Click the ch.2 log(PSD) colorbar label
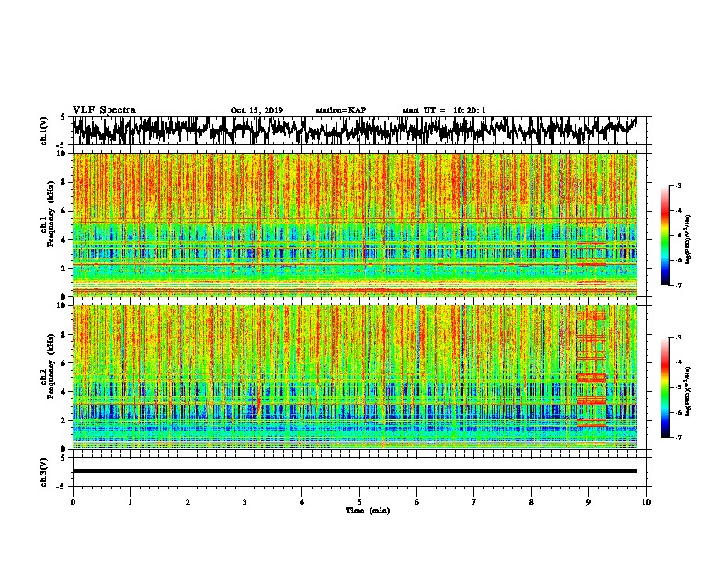728x563 pixels. pos(688,391)
